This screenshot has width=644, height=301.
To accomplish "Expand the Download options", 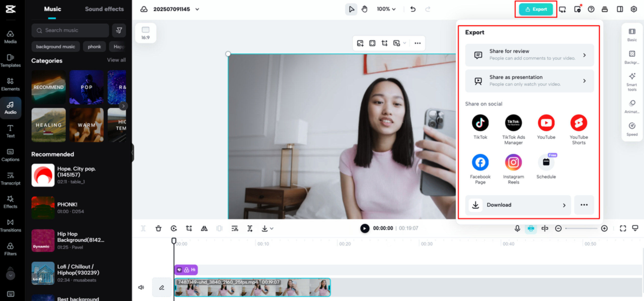I will point(518,205).
